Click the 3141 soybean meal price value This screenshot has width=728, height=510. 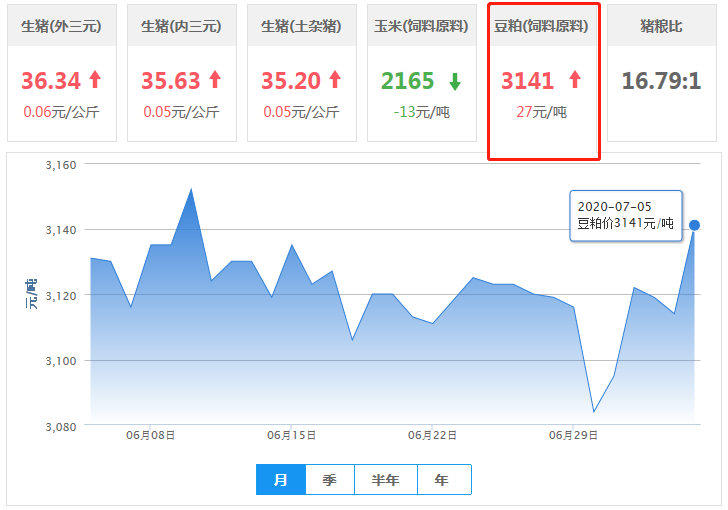point(527,80)
